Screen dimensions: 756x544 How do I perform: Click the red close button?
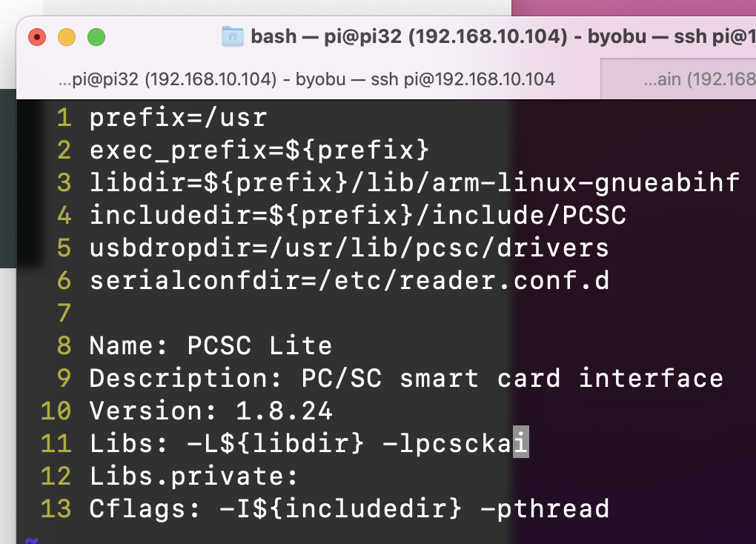pyautogui.click(x=36, y=36)
